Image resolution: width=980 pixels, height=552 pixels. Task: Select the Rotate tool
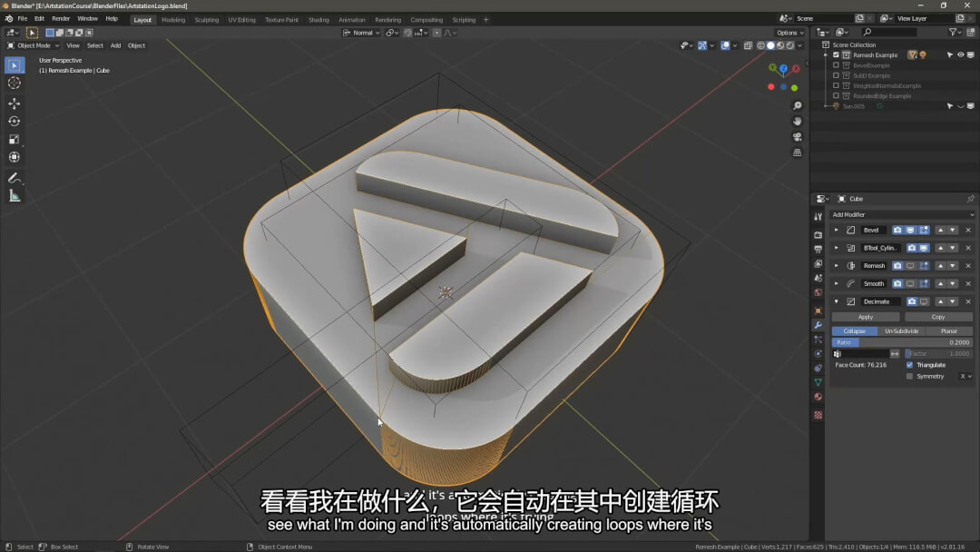[x=15, y=122]
